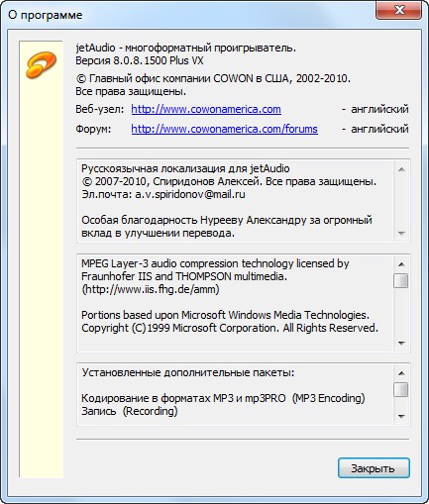Click down arrow in localization text box
Viewport: 429px width, 504px height.
pos(401,234)
